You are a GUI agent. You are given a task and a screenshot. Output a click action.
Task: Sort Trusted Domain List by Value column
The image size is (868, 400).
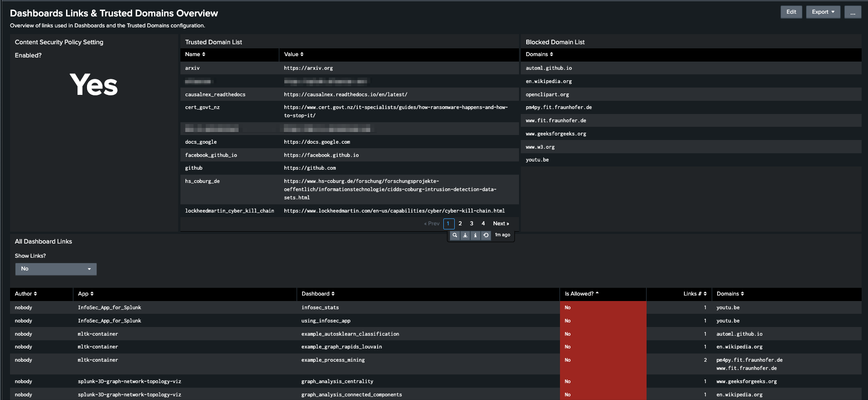click(293, 54)
